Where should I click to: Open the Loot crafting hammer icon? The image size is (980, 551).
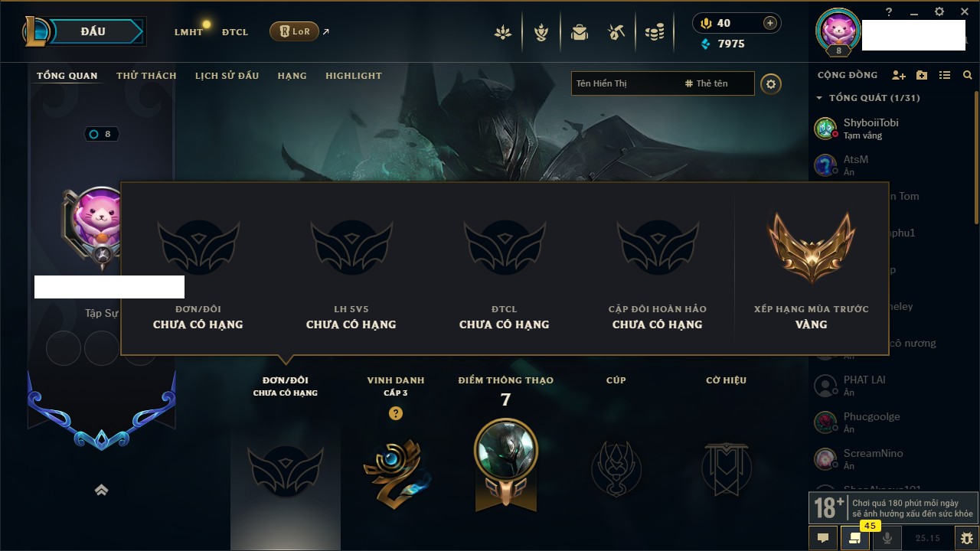616,32
